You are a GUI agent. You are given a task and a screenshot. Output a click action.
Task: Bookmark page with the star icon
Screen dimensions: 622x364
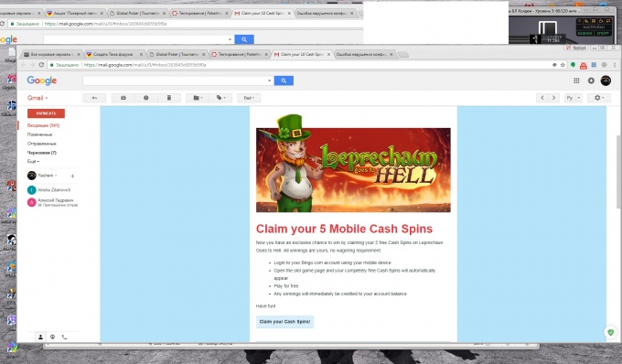(563, 65)
